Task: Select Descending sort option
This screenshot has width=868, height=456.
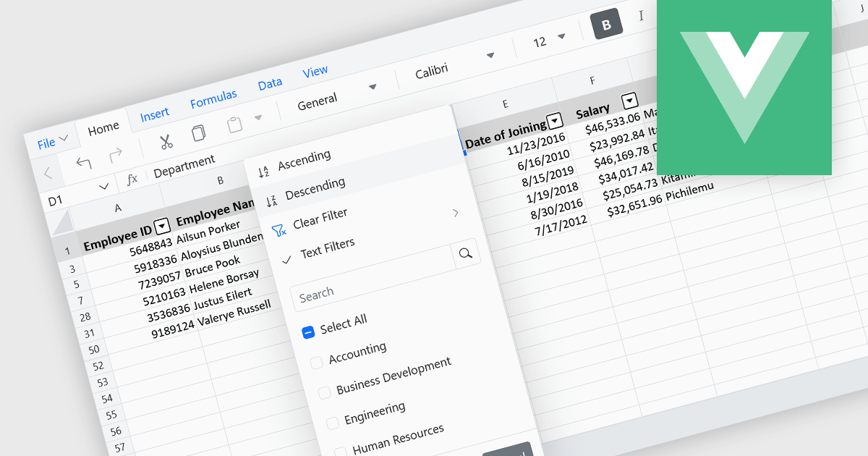Action: (x=315, y=186)
